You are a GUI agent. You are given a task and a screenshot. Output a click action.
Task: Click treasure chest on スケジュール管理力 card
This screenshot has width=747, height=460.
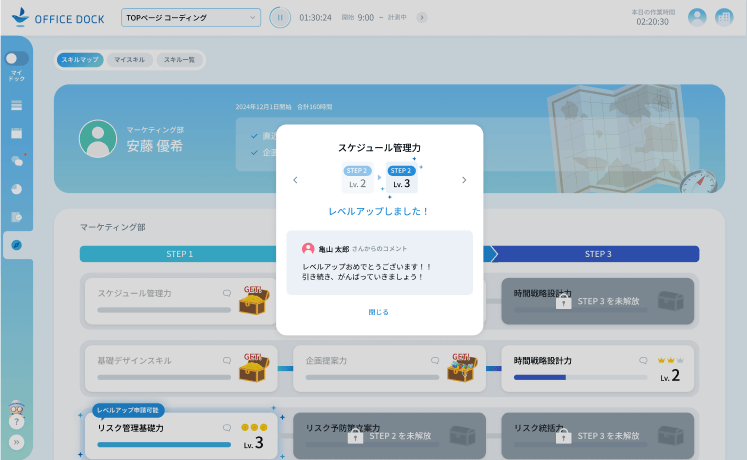point(254,300)
